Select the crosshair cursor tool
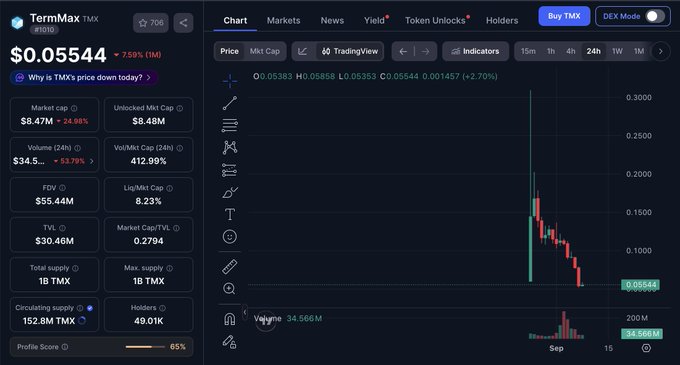This screenshot has height=365, width=680. [x=230, y=81]
